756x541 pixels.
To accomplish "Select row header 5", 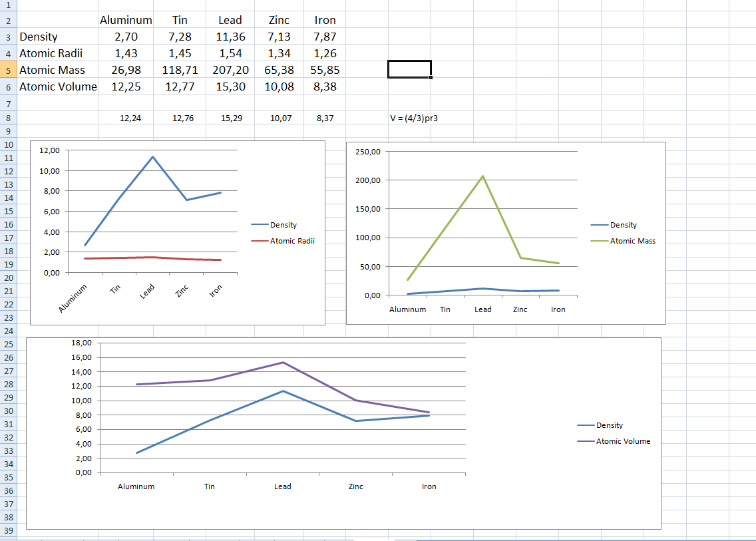I will tap(8, 70).
